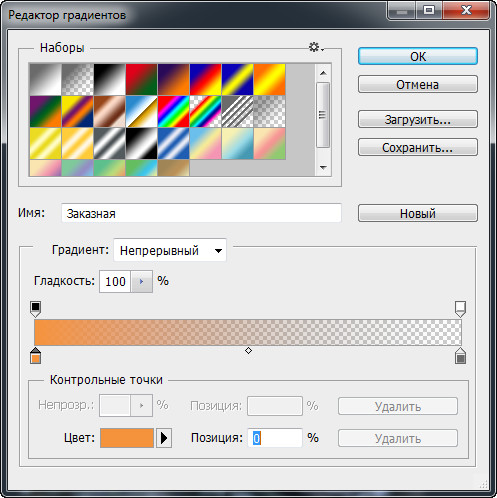
Task: Open the Градиент type dropdown
Action: [170, 250]
